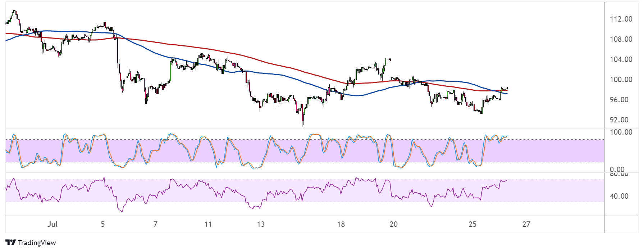Select date marker 18 on time axis
The image size is (644, 252).
(341, 224)
